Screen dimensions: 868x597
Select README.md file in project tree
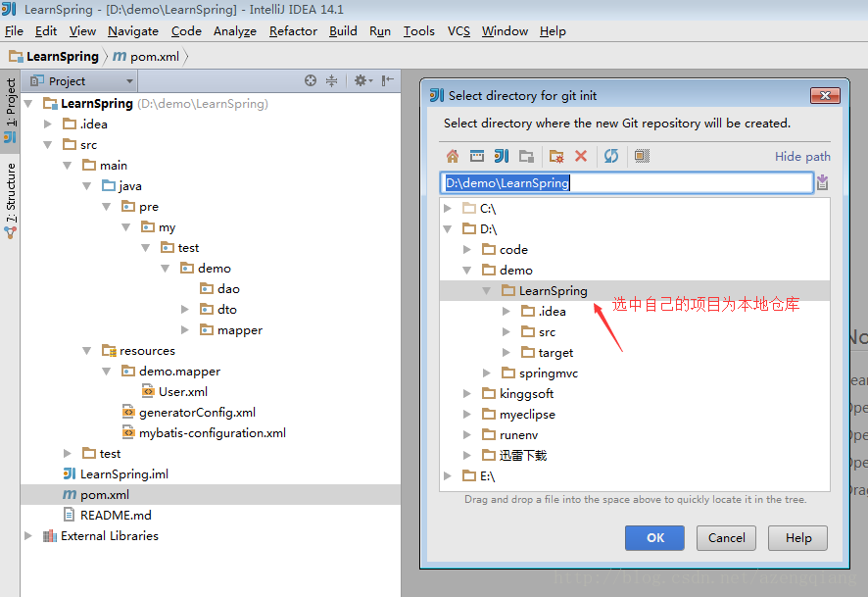click(x=116, y=515)
